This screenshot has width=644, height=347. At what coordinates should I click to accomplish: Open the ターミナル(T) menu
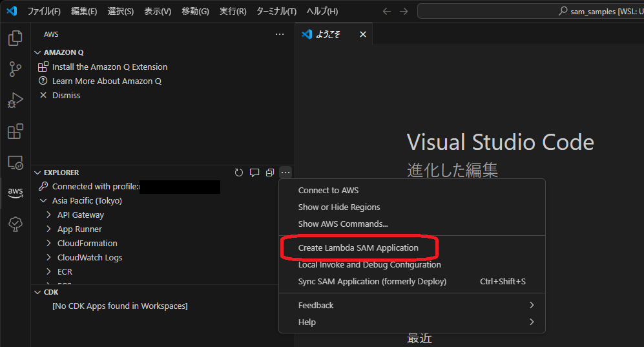point(276,11)
